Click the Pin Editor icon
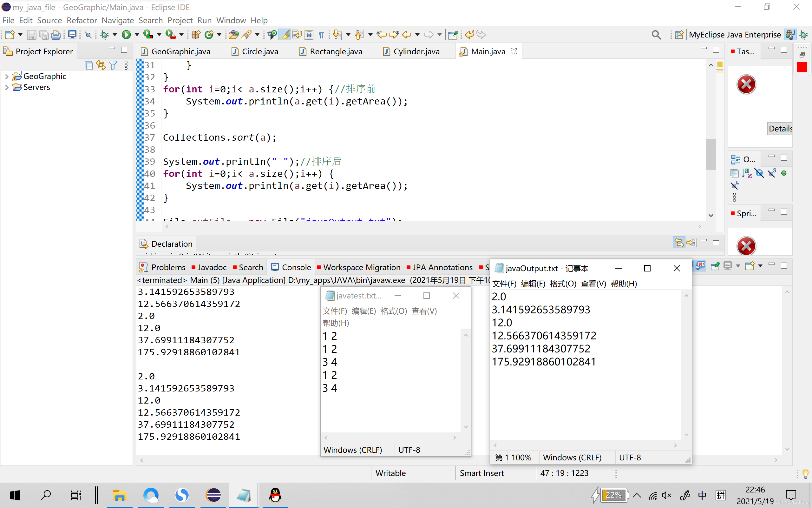Image resolution: width=812 pixels, height=508 pixels. click(x=453, y=35)
